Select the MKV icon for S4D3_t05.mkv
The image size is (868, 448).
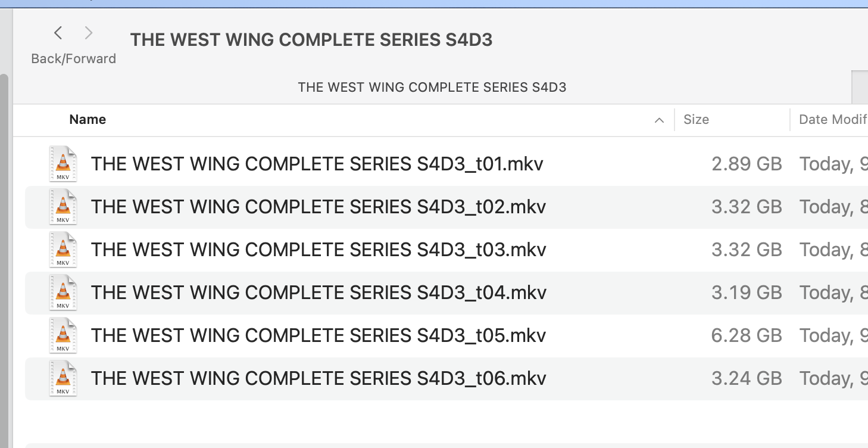coord(63,335)
